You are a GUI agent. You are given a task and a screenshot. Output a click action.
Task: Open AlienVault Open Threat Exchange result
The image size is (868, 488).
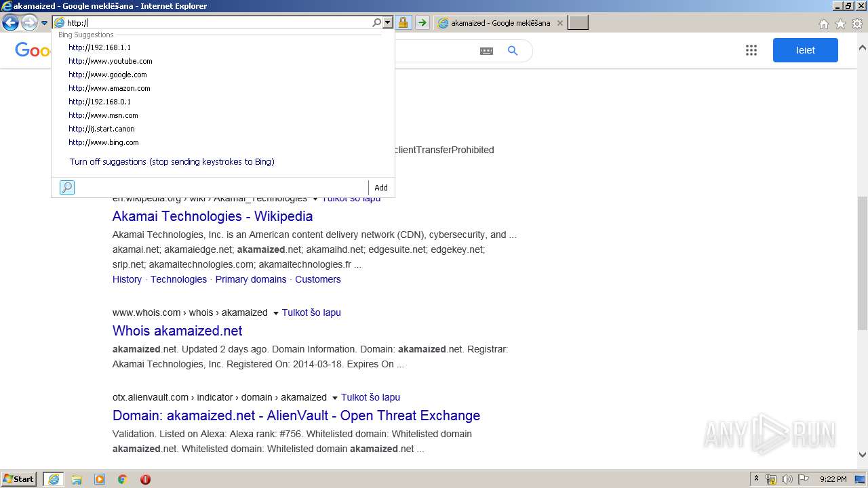296,415
